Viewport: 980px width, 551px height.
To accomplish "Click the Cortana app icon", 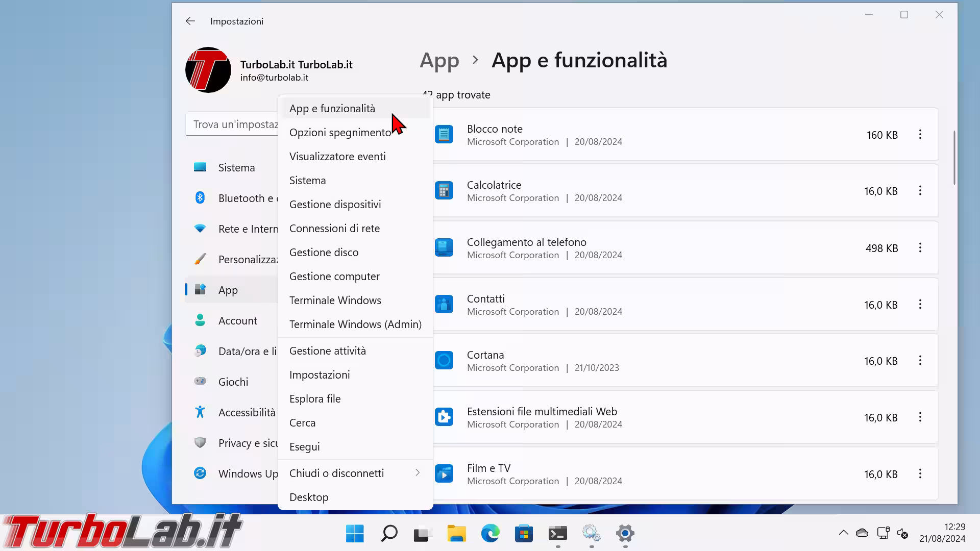I will pos(444,361).
